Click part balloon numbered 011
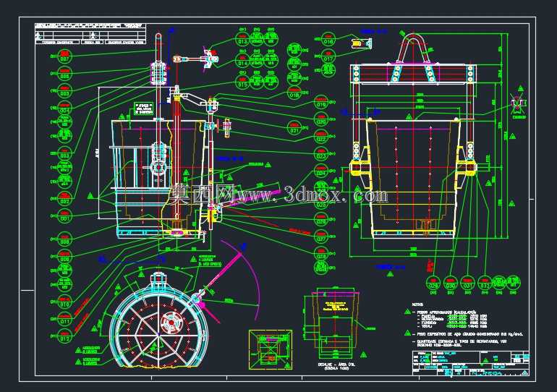The height and width of the screenshot is (392, 557). 64,319
